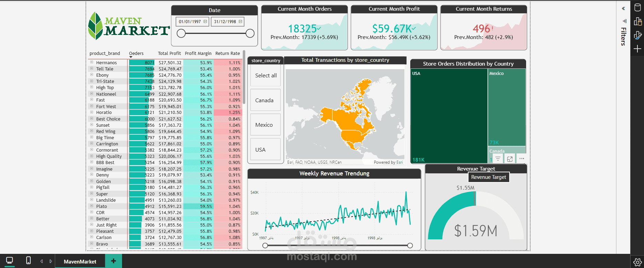This screenshot has height=268, width=644.
Task: Click the Filters funnel-lines icon
Action: [x=624, y=21]
